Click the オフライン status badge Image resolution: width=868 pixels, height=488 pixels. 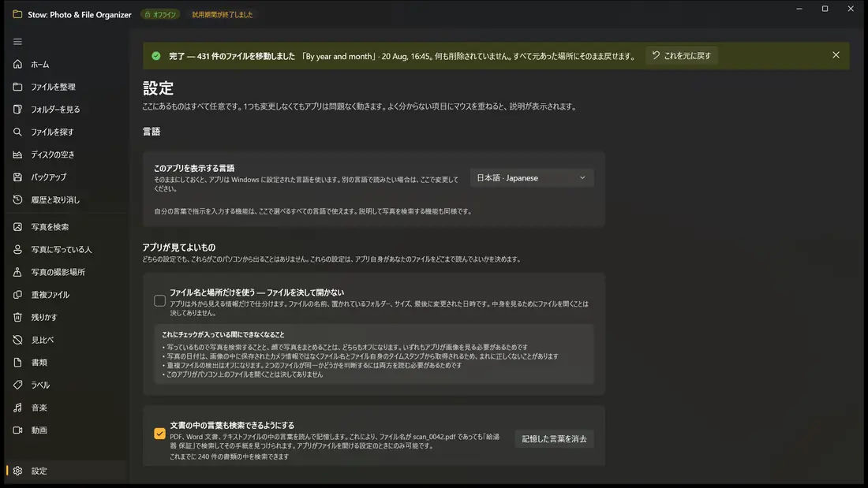[x=160, y=14]
